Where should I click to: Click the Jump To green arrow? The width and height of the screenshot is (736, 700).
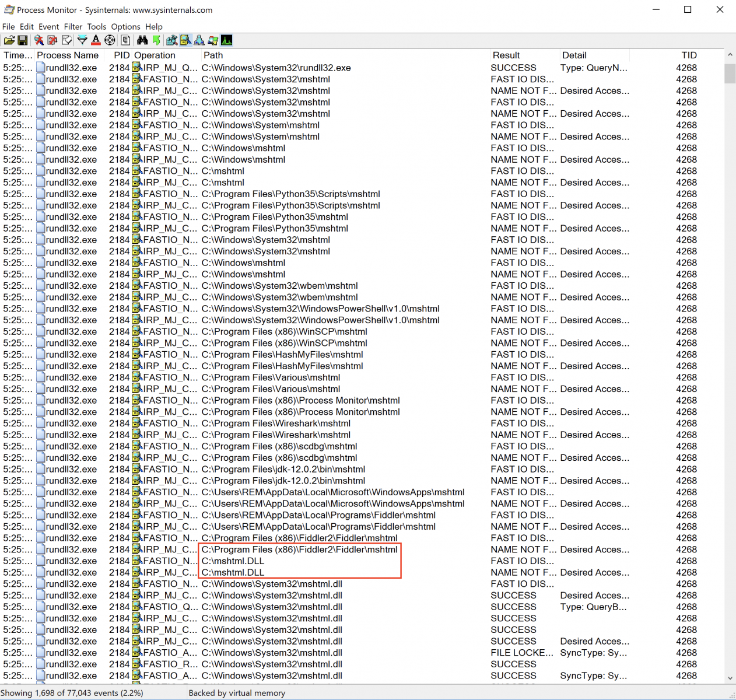(x=156, y=40)
